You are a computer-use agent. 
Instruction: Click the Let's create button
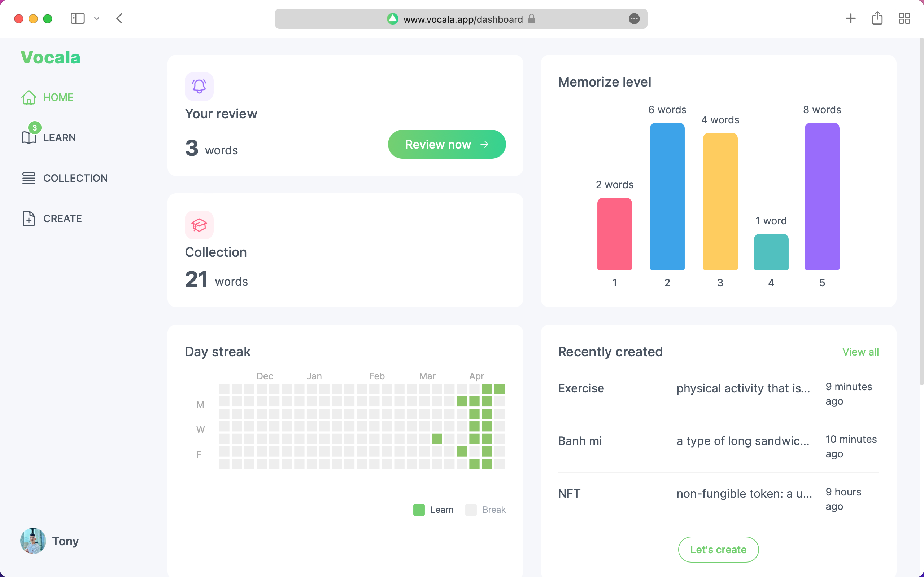pyautogui.click(x=718, y=549)
